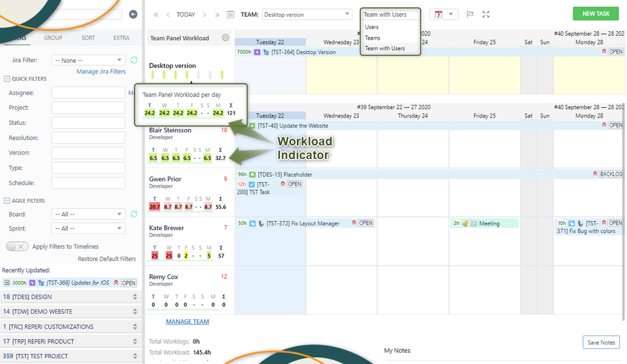The height and width of the screenshot is (364, 627).
Task: Expand the TDW Demo Website project row
Action: 134,312
